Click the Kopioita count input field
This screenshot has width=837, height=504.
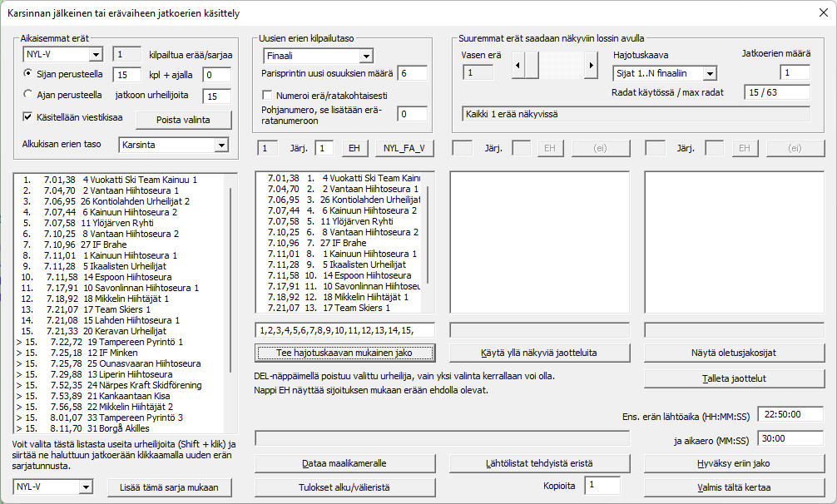click(x=602, y=485)
